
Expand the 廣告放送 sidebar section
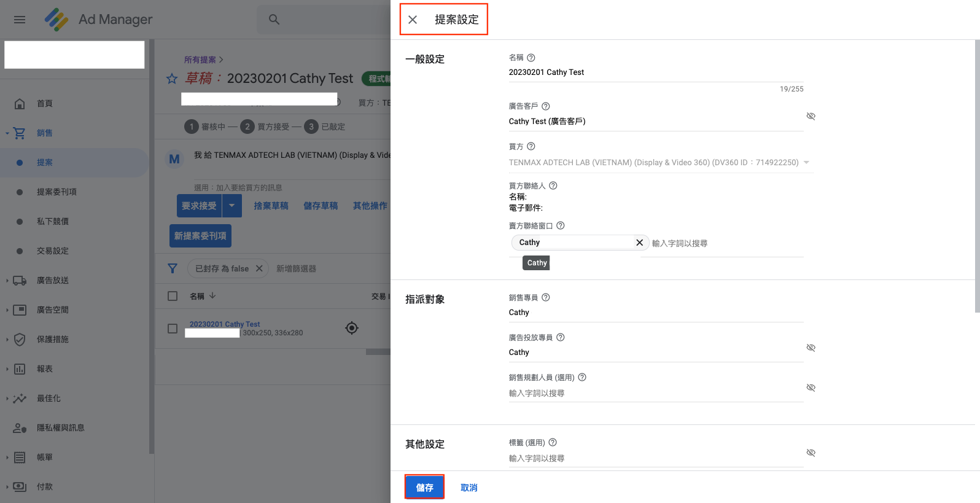pyautogui.click(x=7, y=280)
